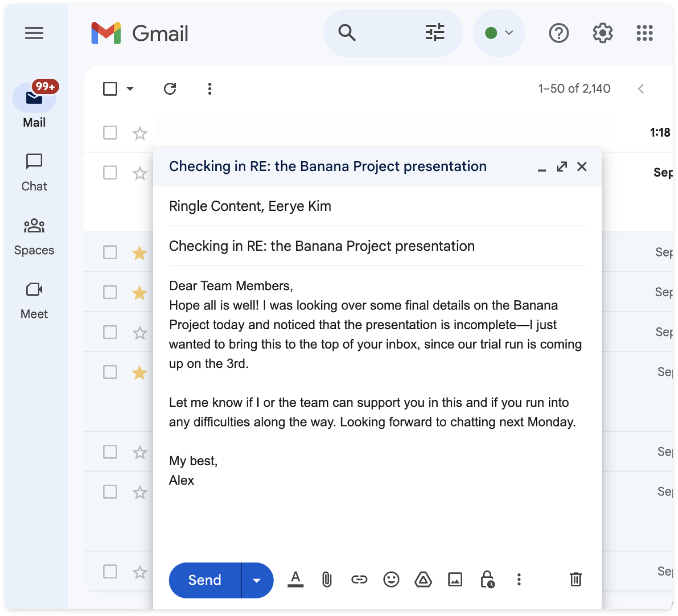Select the email received at 1:18
Viewport: 678px width, 616px height.
[x=110, y=133]
